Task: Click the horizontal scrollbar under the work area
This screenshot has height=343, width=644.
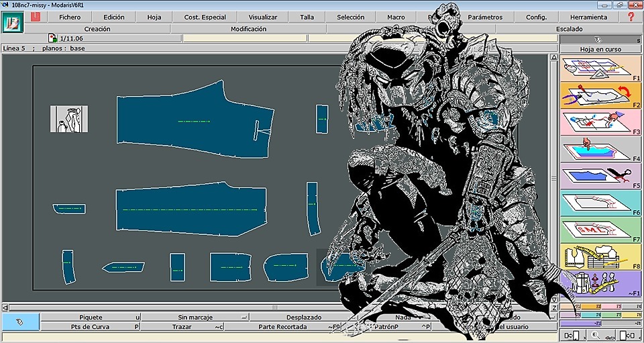Action: (275, 307)
